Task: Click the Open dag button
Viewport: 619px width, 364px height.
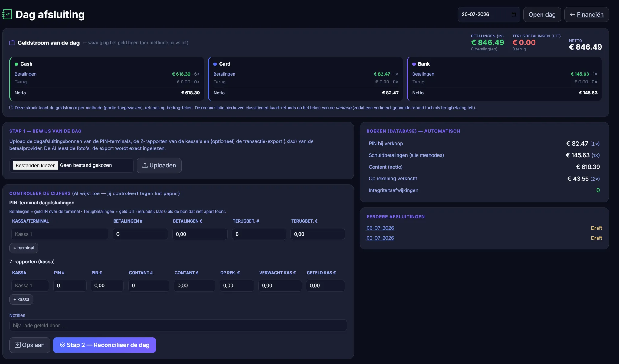Action: 542,15
